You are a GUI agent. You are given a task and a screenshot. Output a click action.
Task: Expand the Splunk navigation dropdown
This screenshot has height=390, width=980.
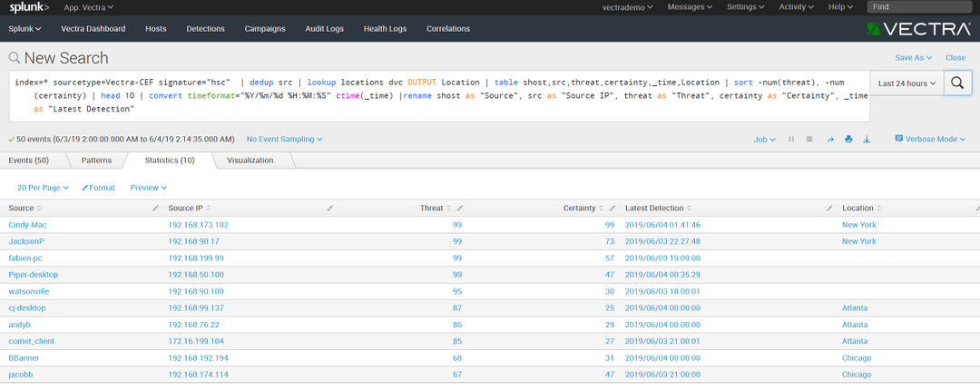[x=25, y=29]
